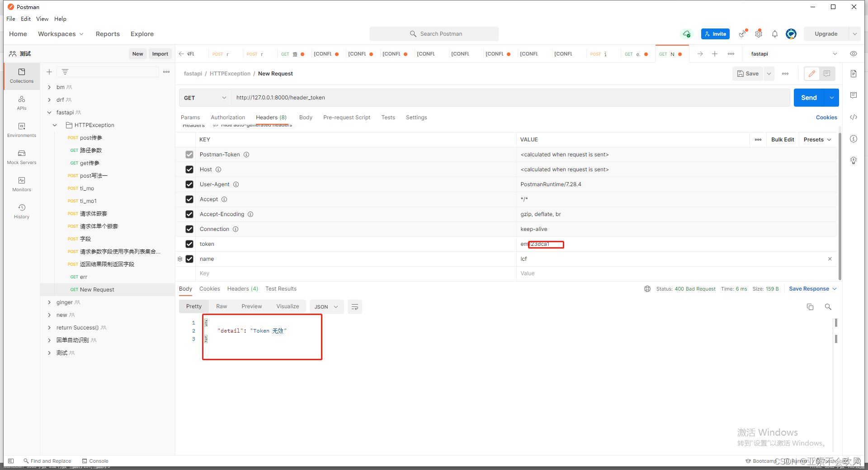Viewport: 868px width, 470px height.
Task: Open Console from status bar
Action: tap(95, 461)
